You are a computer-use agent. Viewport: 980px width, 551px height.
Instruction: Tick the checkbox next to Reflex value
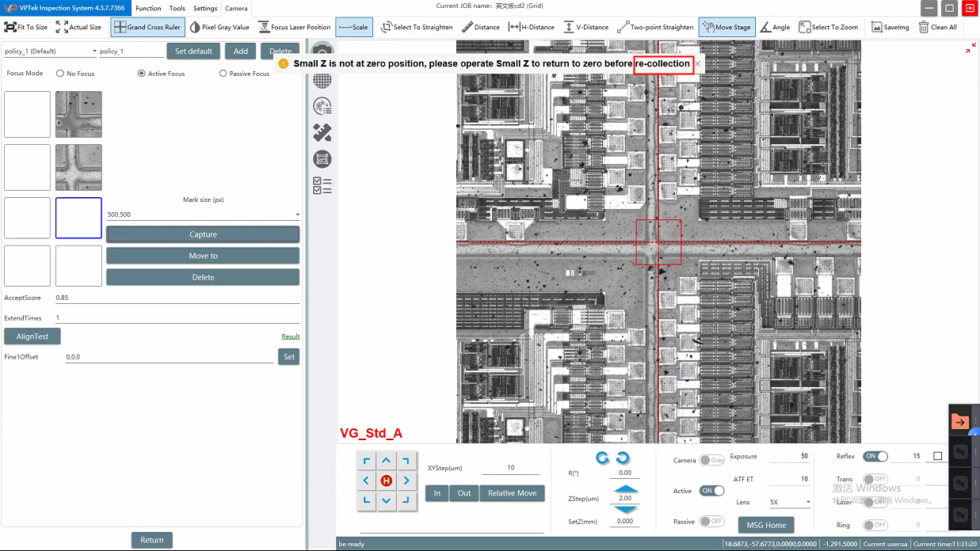click(938, 456)
